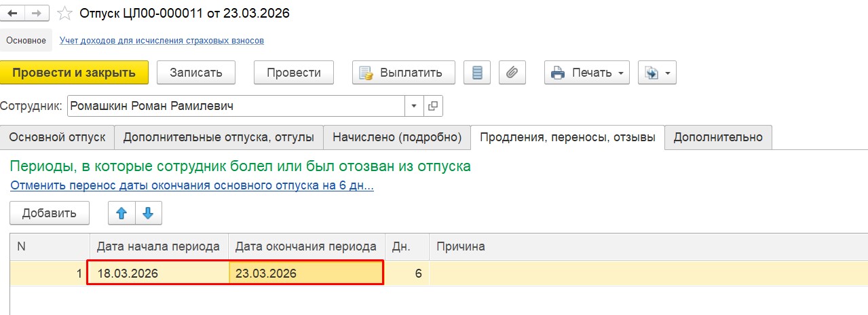Switch to Начислено (подробно) tab

point(397,137)
